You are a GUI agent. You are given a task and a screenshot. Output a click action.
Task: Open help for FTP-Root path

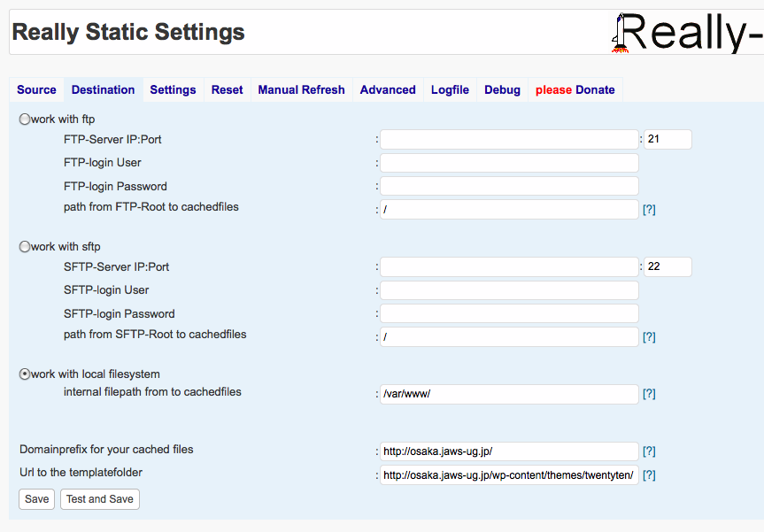click(x=649, y=210)
